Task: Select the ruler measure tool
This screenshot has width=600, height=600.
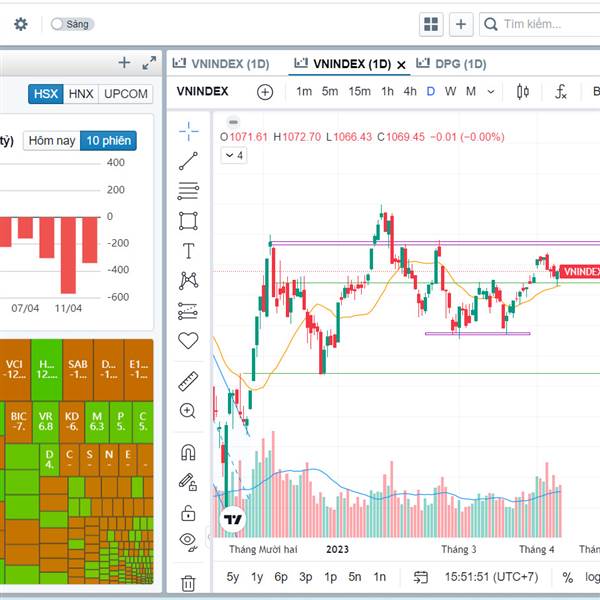Action: pos(188,381)
